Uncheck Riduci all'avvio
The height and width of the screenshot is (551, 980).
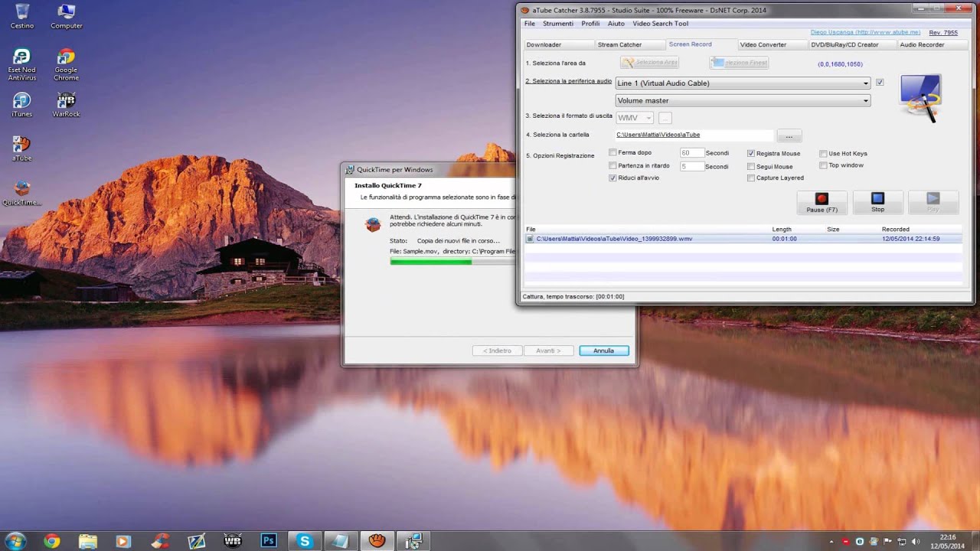612,178
